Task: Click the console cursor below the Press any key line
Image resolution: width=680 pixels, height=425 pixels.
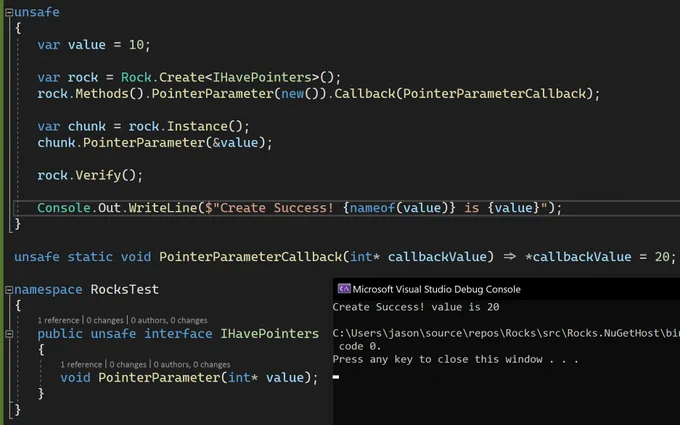Action: coord(336,376)
